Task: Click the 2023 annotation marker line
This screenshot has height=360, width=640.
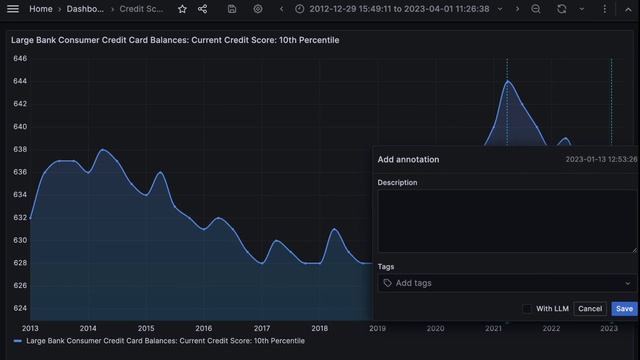Action: pyautogui.click(x=611, y=102)
